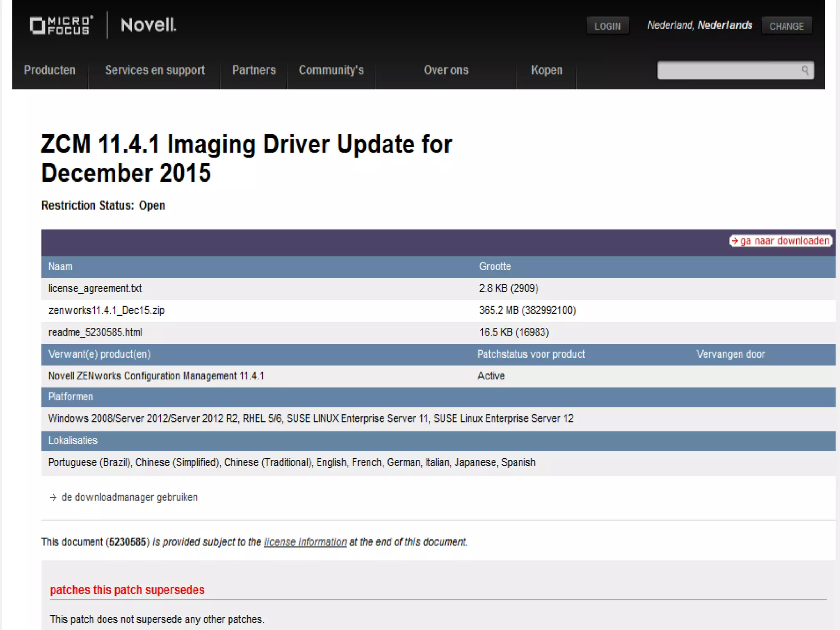Screen dimensions: 840x630
Task: Open the 'license information' link
Action: [305, 542]
